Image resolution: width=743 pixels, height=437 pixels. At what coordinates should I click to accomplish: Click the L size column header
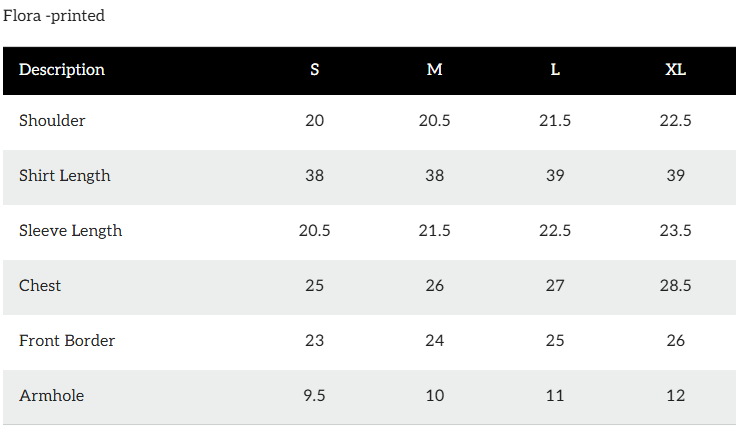click(x=555, y=70)
